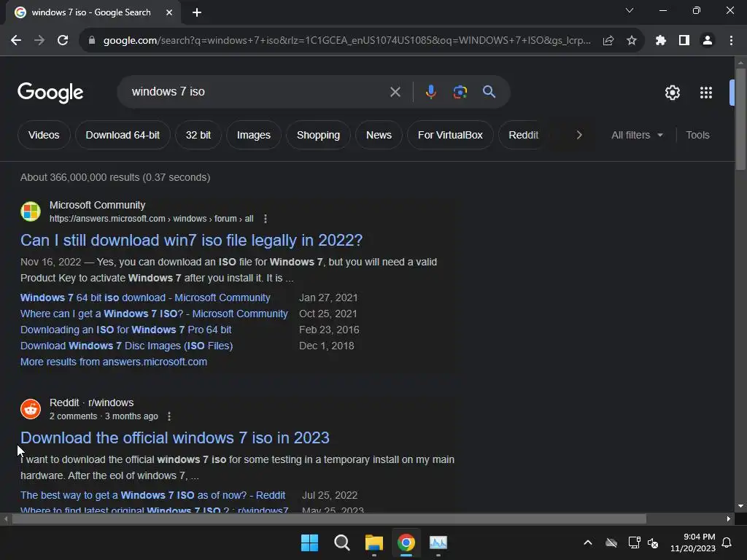Click the browser forward arrow

click(x=39, y=41)
